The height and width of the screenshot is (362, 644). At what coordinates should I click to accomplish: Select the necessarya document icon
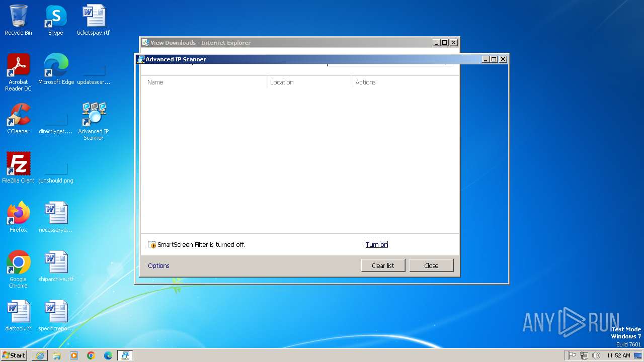point(56,217)
